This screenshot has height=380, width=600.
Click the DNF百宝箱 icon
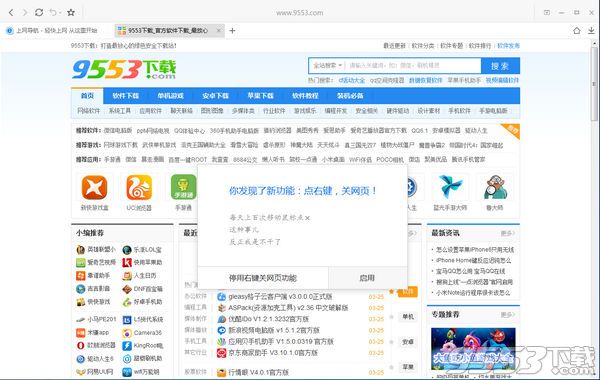coord(127,289)
